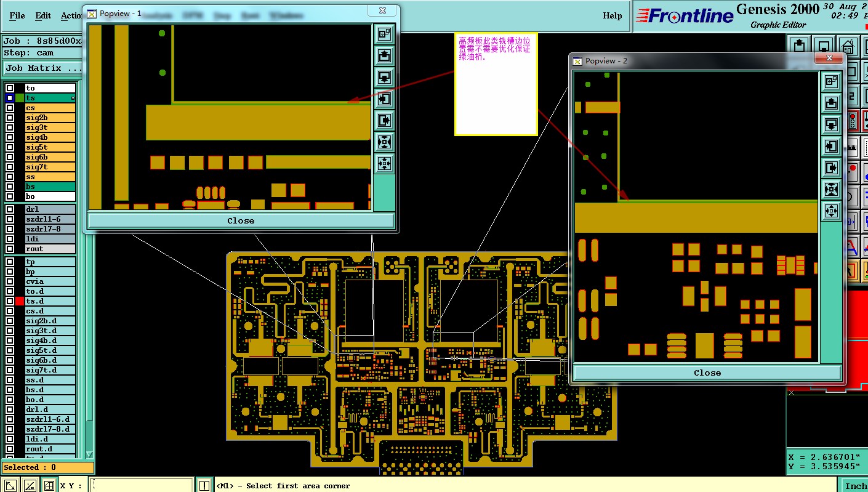Screen dimensions: 868x492
Task: Pan left in Popview-1 window
Action: [x=384, y=99]
